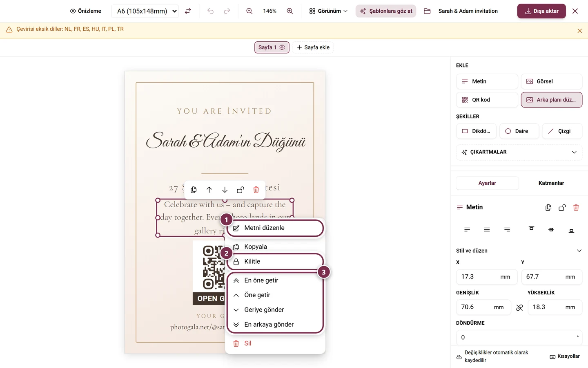
Task: Add a new page with Sayfa ekle
Action: coord(313,47)
